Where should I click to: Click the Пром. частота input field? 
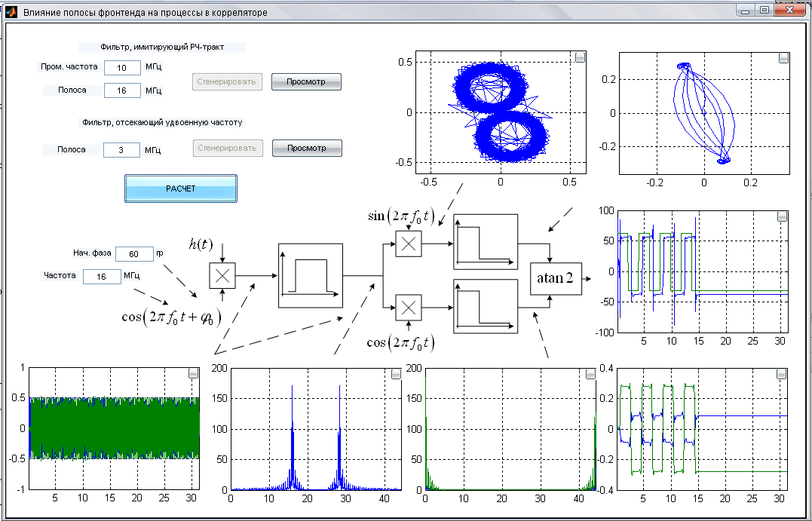point(122,68)
